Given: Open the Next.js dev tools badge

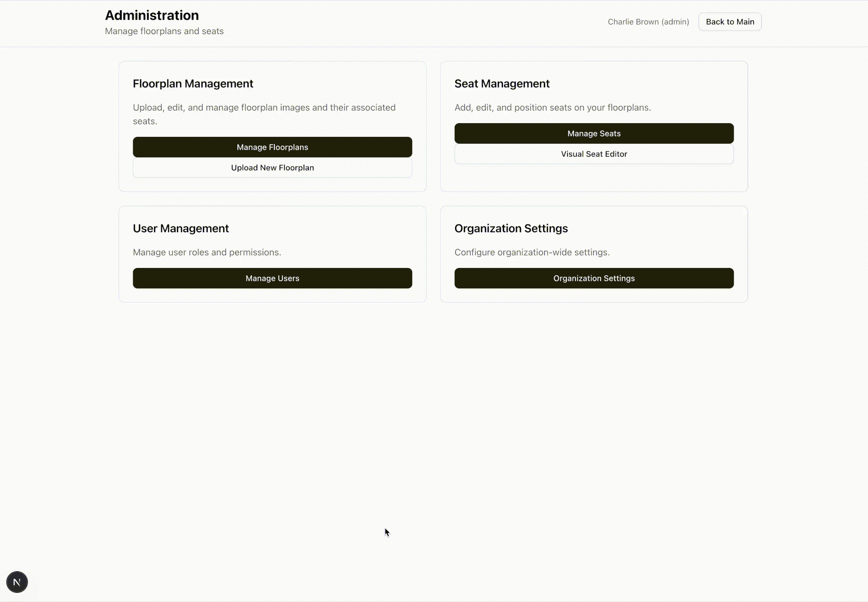Looking at the screenshot, I should coord(17,582).
